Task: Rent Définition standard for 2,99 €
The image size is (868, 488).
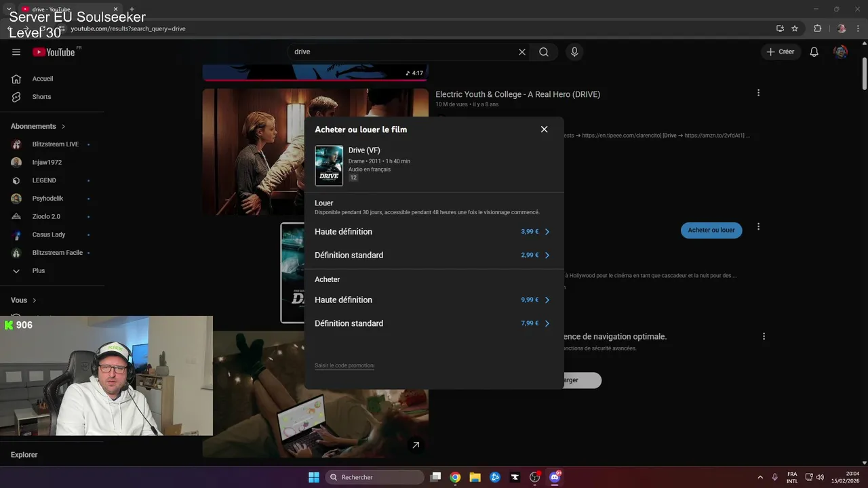Action: point(434,256)
